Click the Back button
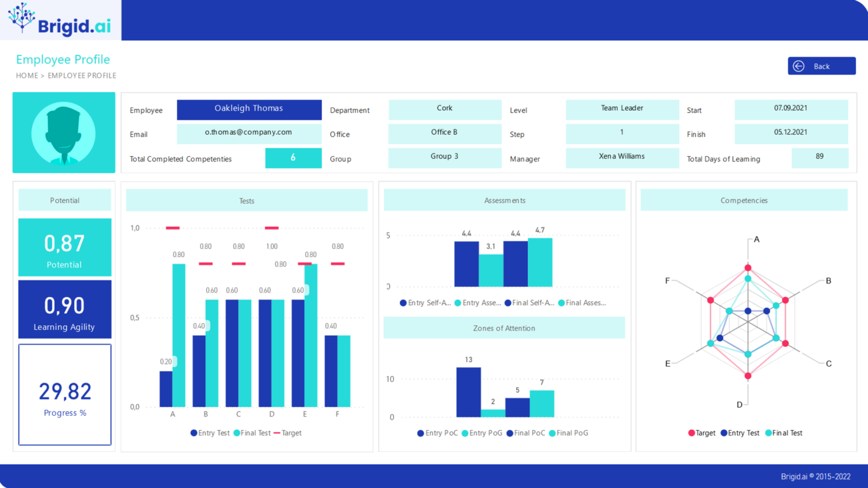 tap(821, 66)
